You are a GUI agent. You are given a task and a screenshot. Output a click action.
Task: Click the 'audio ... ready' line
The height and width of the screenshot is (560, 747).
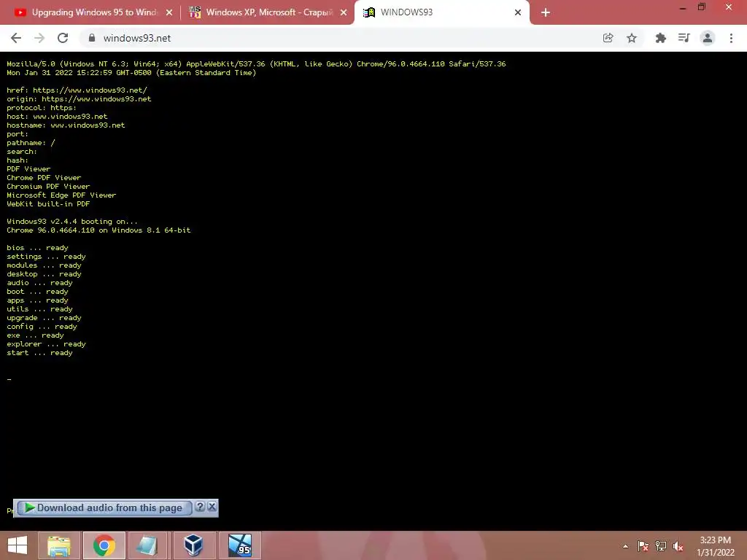point(39,283)
